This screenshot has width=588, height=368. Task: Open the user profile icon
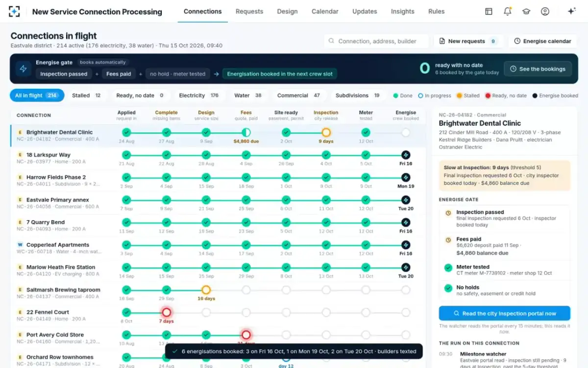click(545, 11)
